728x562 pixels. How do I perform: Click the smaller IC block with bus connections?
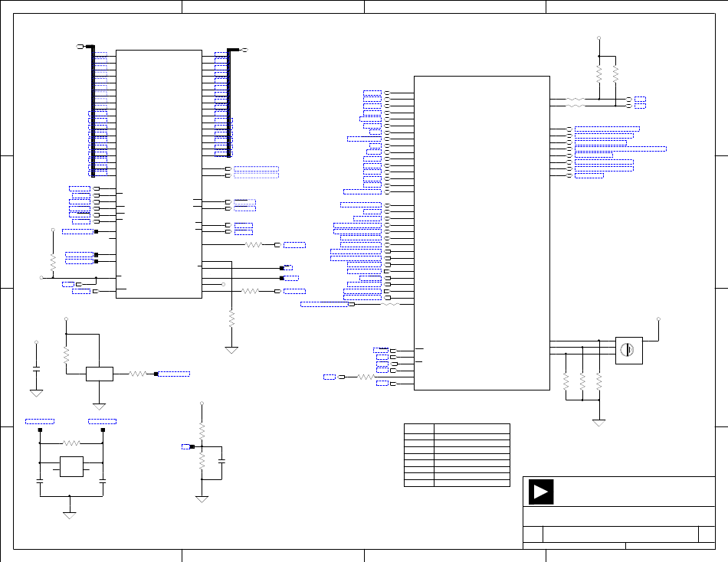pyautogui.click(x=159, y=174)
